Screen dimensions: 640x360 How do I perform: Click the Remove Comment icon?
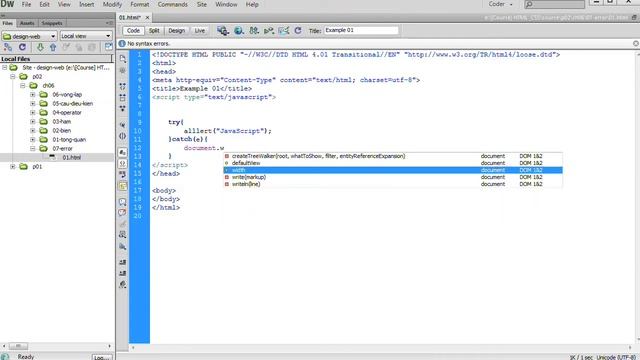[x=122, y=213]
